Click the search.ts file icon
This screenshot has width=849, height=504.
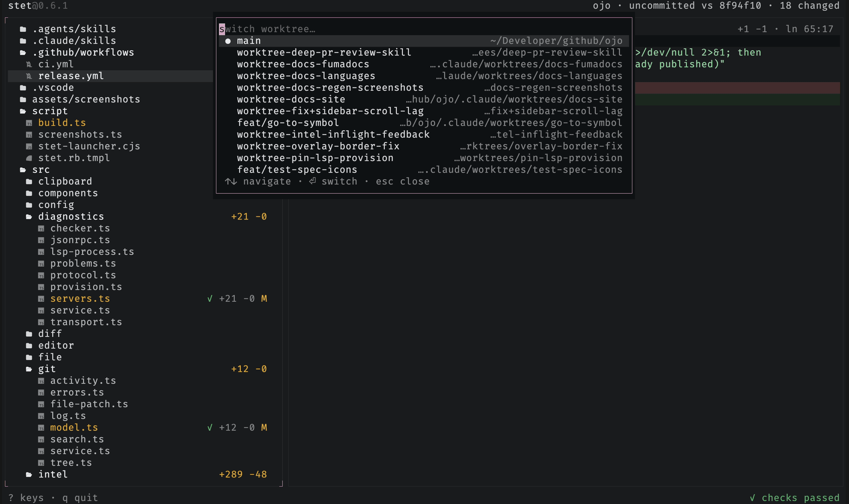[x=41, y=439]
